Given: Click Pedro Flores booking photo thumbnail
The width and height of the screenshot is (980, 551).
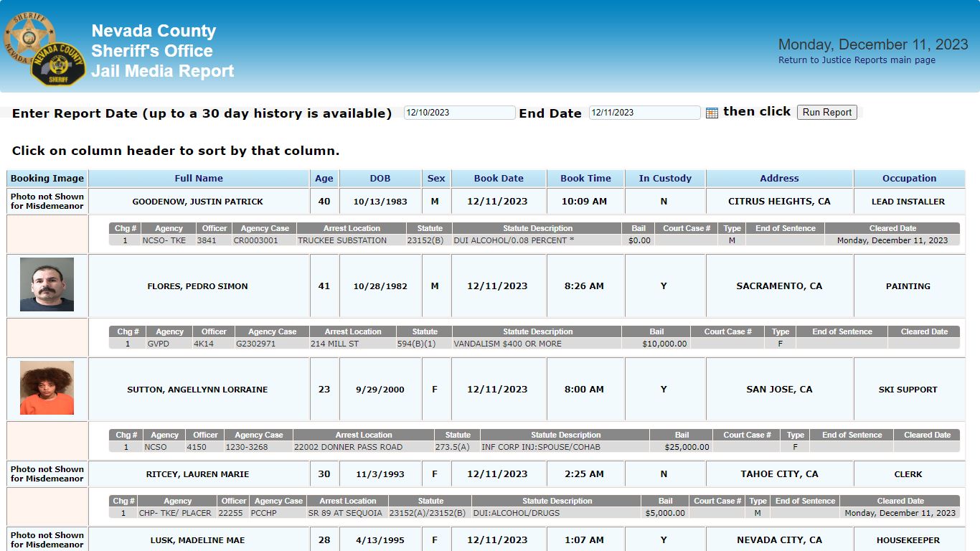Looking at the screenshot, I should [47, 285].
